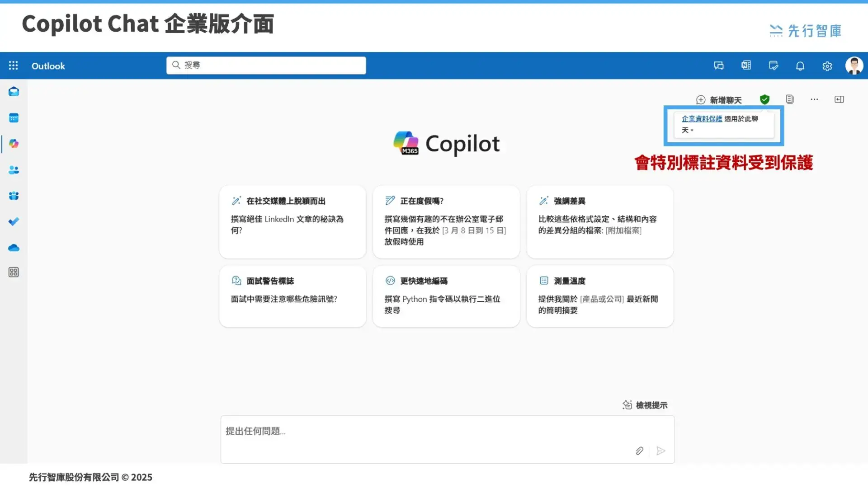Screen dimensions: 868x488
Task: Open Teams chat icon in header
Action: click(x=719, y=66)
